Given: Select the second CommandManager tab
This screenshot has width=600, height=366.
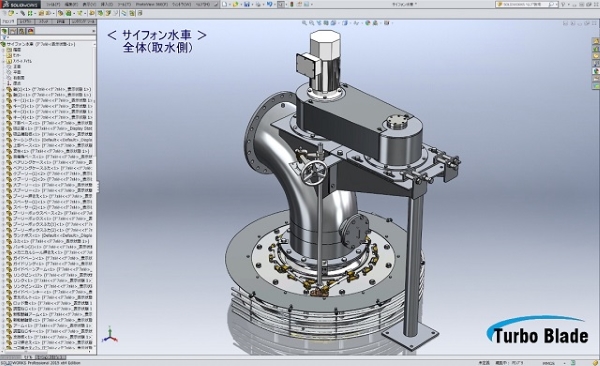Looking at the screenshot, I should (26, 21).
